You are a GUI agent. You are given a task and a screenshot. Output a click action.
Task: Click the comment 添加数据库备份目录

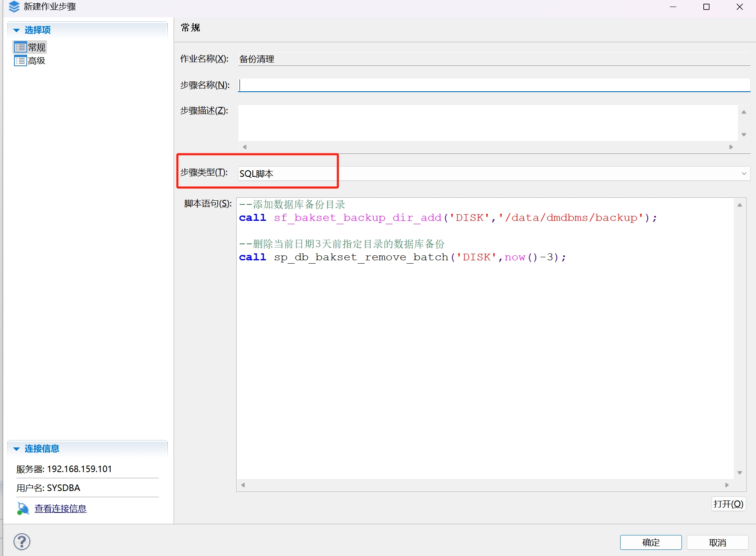point(292,204)
